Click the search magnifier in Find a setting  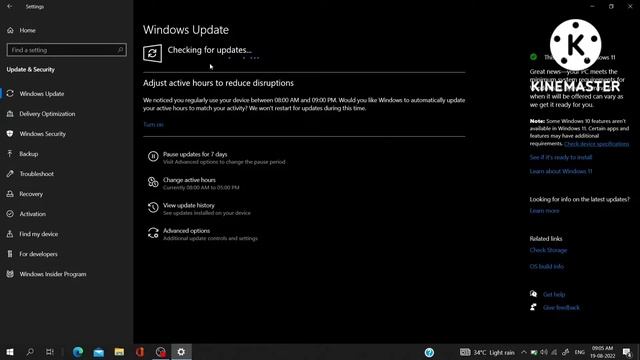[120, 50]
